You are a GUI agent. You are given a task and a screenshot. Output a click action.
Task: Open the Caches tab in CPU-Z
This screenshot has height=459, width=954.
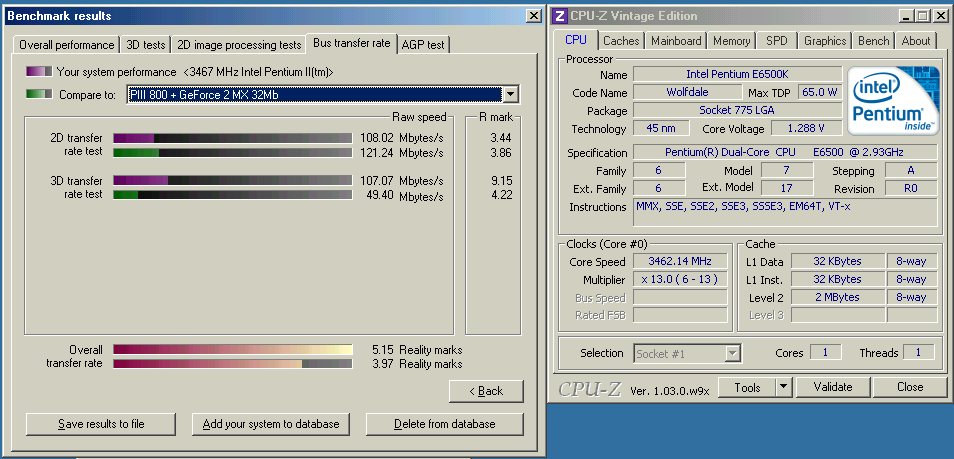[621, 41]
